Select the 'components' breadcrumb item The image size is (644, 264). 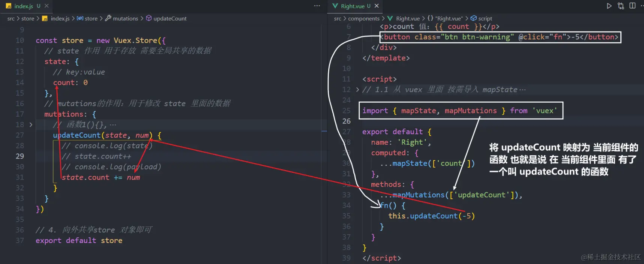click(x=364, y=18)
